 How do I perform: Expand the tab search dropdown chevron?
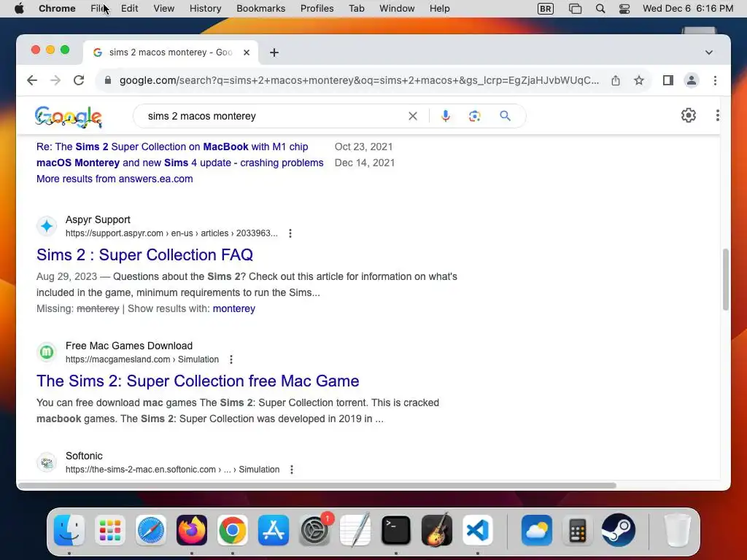[x=709, y=52]
